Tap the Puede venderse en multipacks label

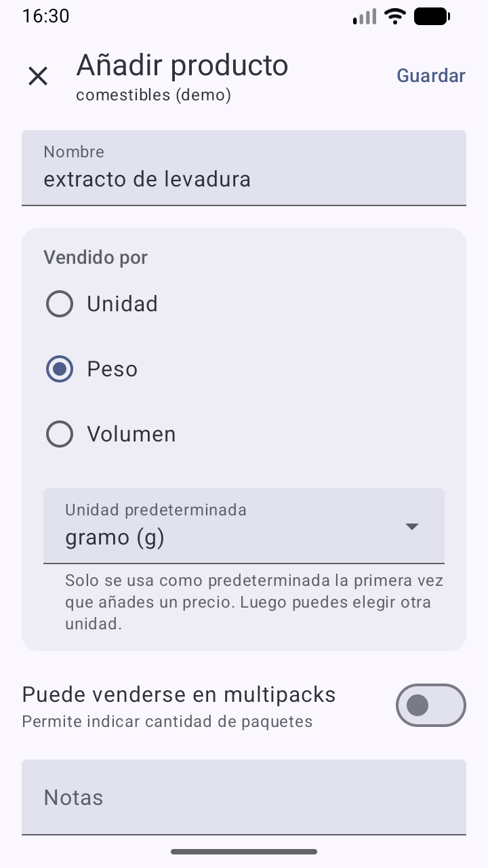179,695
